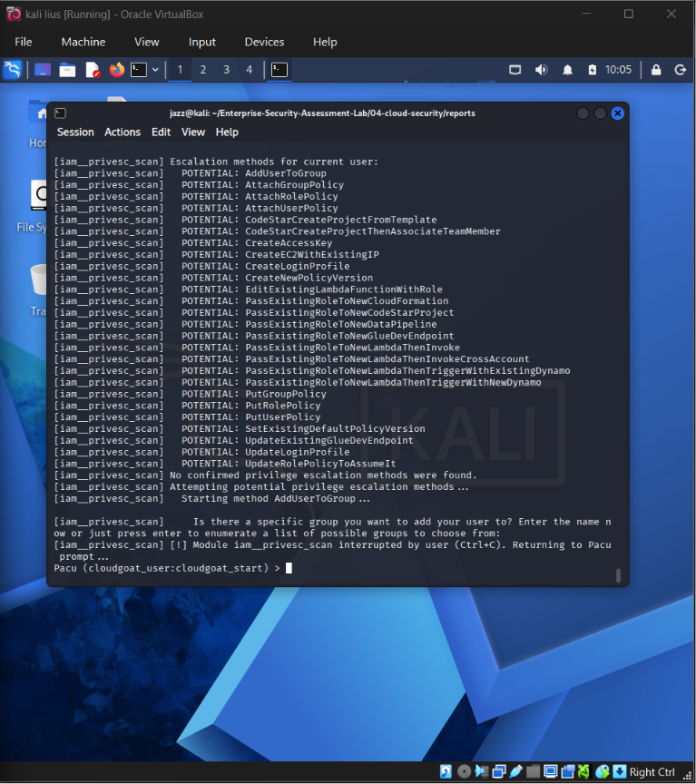The width and height of the screenshot is (696, 784).
Task: Click the 'POTENTIAL: CreateAccessKey' line
Action: coord(257,242)
